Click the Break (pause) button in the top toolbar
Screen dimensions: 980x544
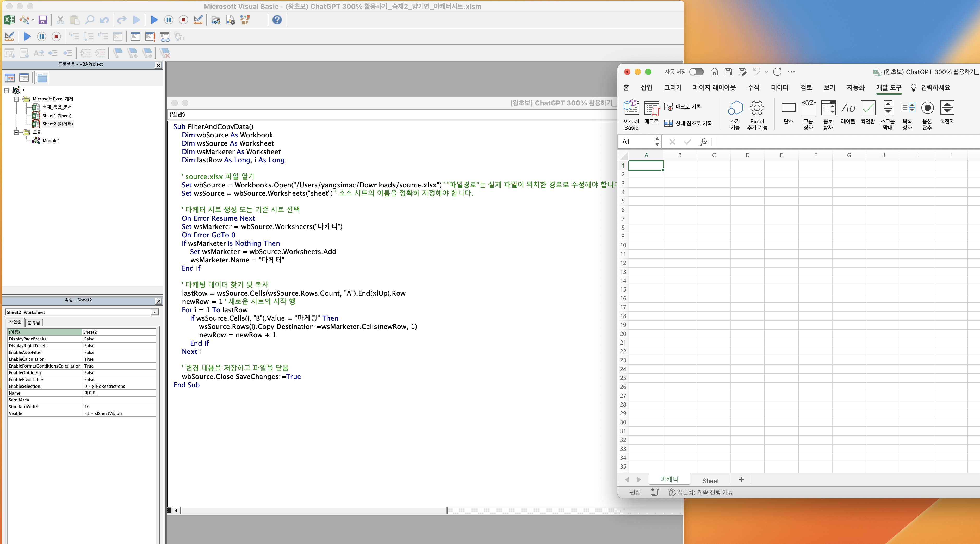(169, 20)
